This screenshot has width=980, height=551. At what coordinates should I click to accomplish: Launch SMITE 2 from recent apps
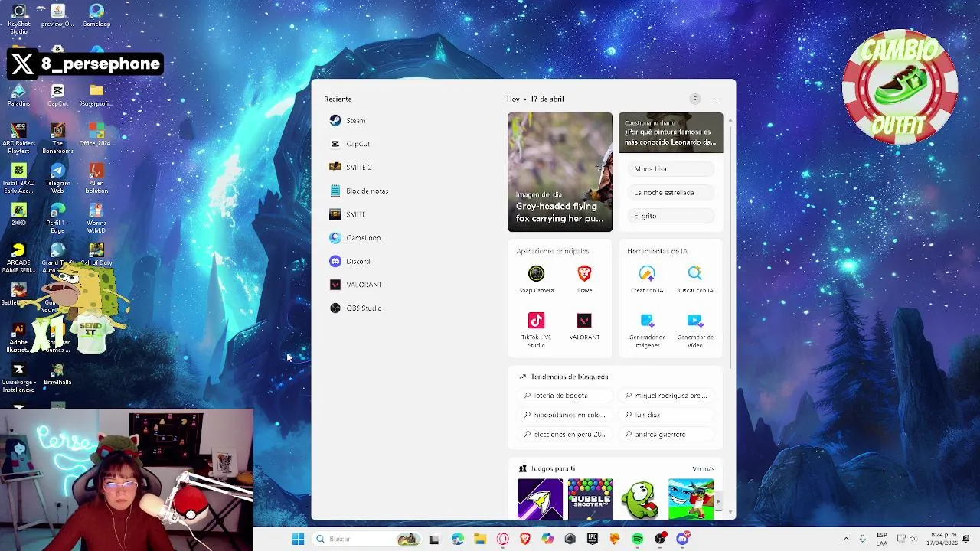click(351, 167)
